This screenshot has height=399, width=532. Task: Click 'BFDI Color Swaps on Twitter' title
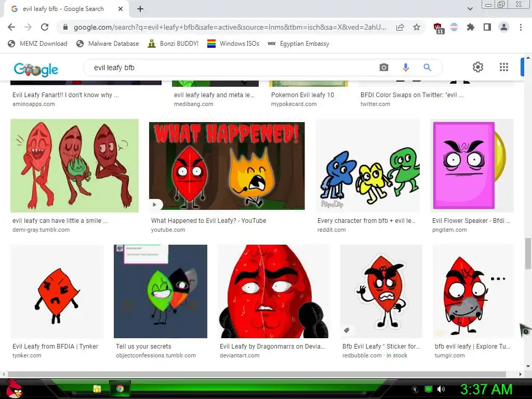[x=412, y=95]
